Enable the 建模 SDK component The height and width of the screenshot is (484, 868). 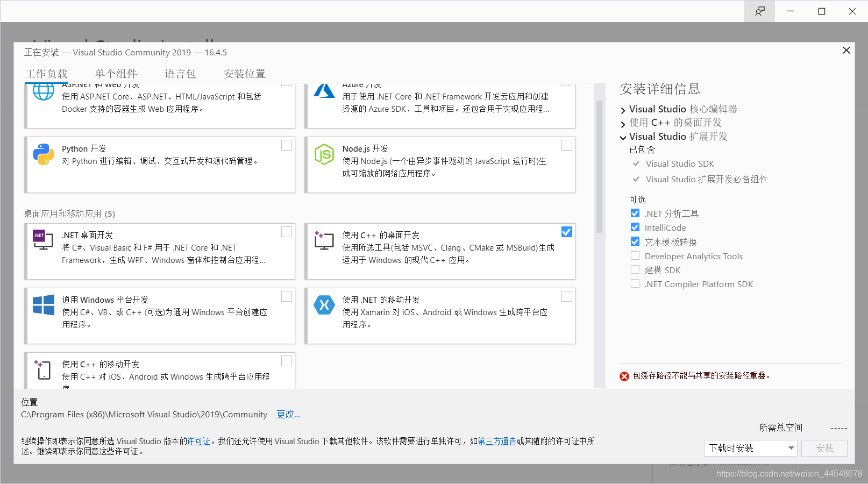click(x=635, y=269)
